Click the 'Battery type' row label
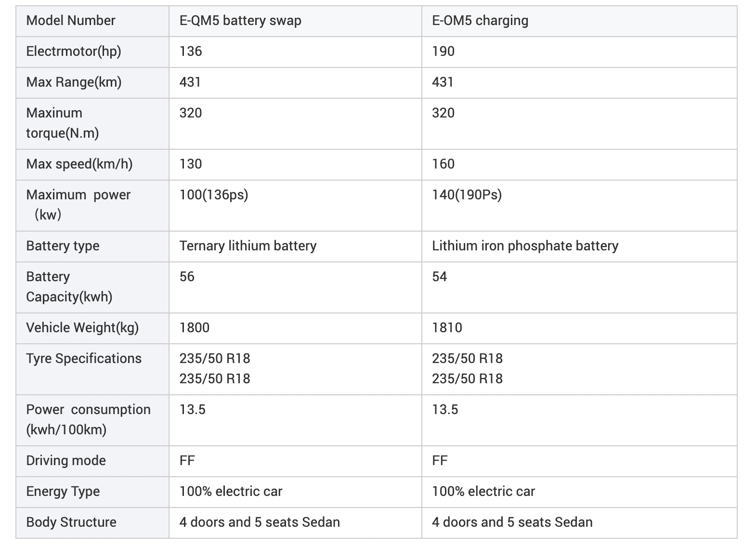The width and height of the screenshot is (756, 546). [x=63, y=246]
